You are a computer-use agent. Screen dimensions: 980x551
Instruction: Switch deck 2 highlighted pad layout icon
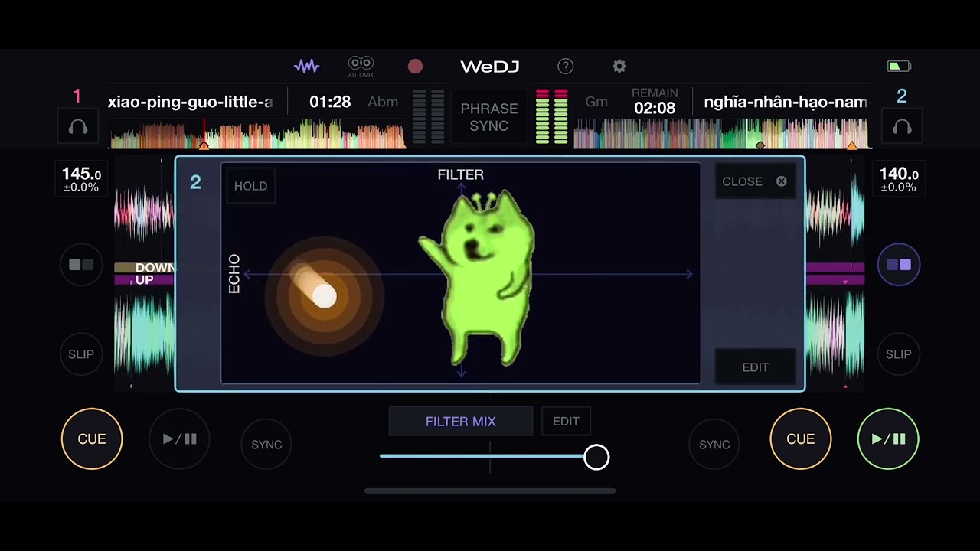click(x=899, y=265)
